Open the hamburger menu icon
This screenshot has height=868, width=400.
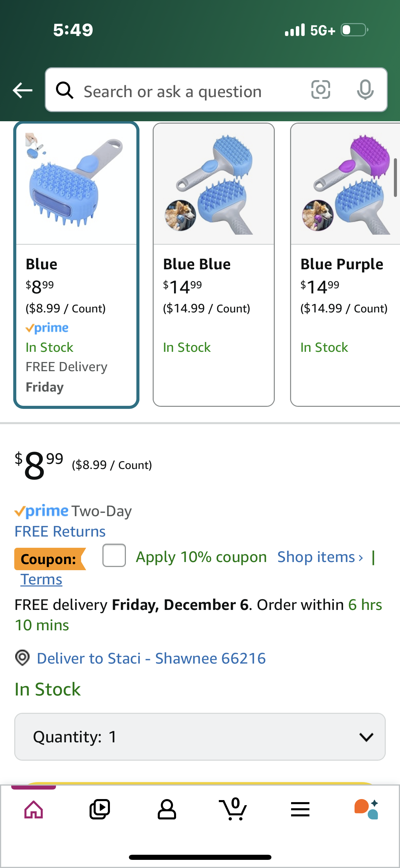click(300, 809)
